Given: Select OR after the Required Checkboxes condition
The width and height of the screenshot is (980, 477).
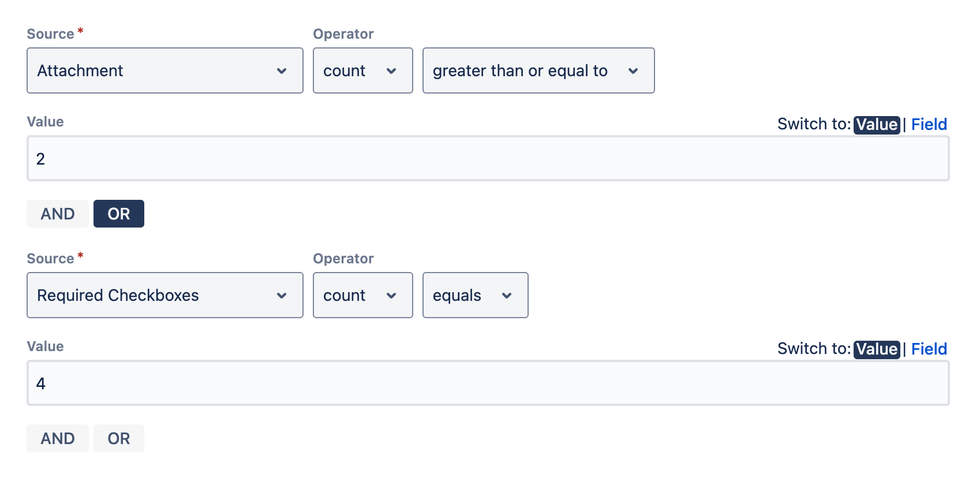Looking at the screenshot, I should click(118, 438).
